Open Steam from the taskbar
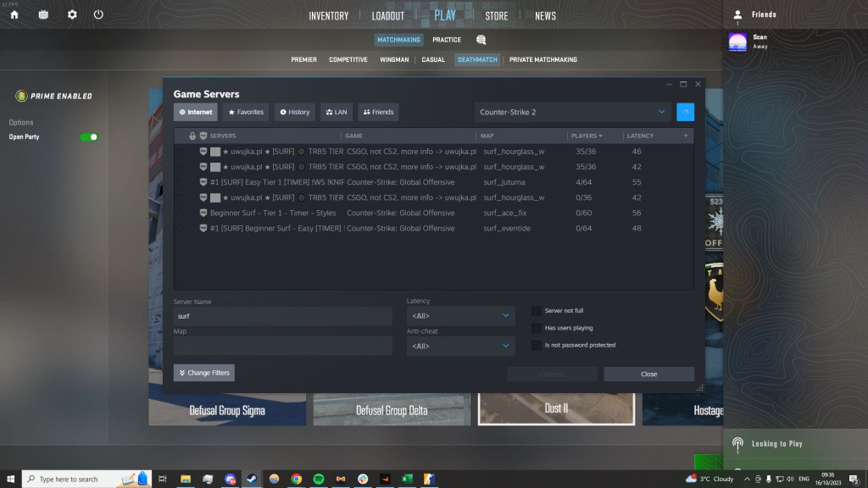Image resolution: width=868 pixels, height=488 pixels. click(x=252, y=479)
